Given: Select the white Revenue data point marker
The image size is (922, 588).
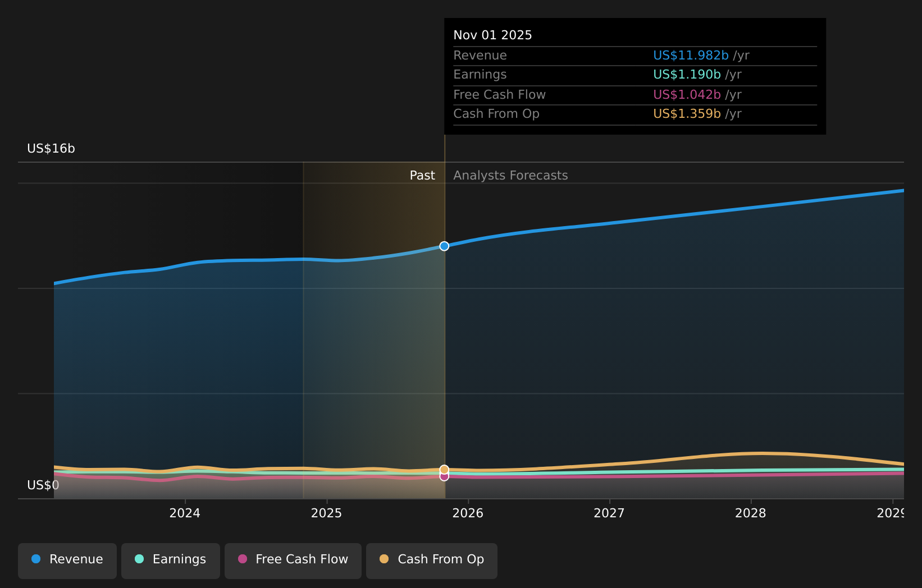Looking at the screenshot, I should click(x=444, y=246).
